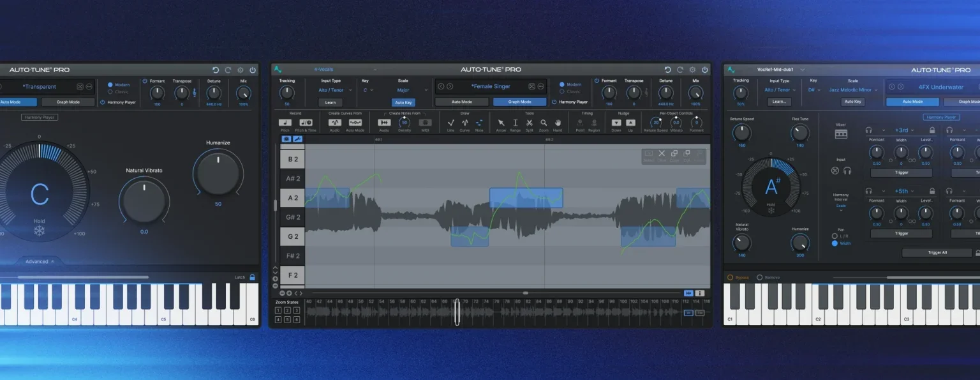Viewport: 980px width, 380px height.
Task: Select the Note draw tool
Action: click(x=479, y=122)
